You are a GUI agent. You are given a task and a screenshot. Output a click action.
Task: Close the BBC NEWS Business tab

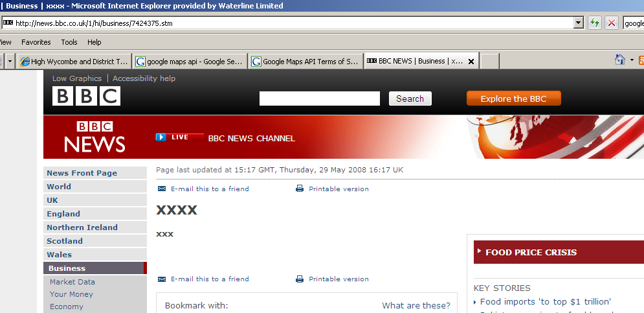471,62
